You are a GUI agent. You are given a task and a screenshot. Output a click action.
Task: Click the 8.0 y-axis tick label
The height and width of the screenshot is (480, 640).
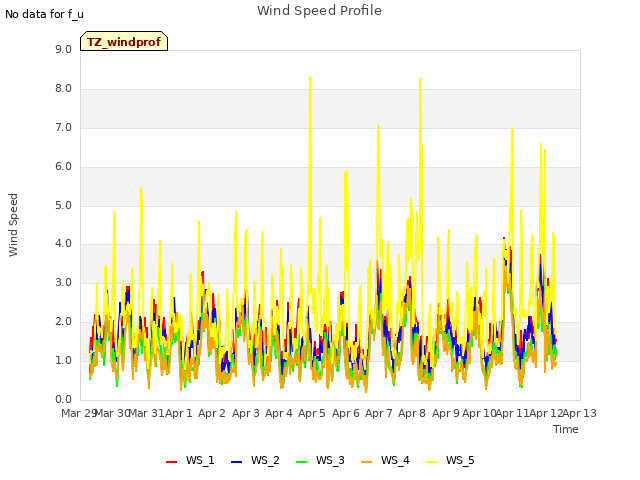[63, 89]
